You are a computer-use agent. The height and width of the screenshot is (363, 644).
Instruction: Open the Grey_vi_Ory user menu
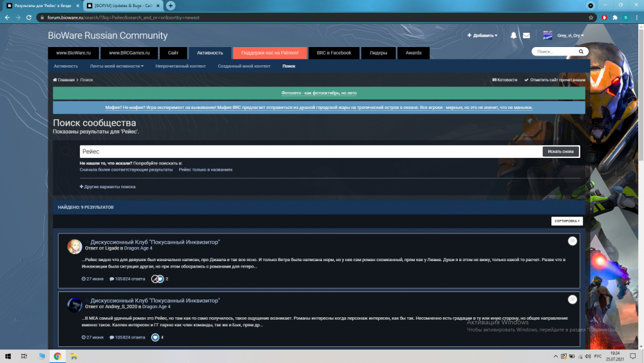click(x=570, y=35)
